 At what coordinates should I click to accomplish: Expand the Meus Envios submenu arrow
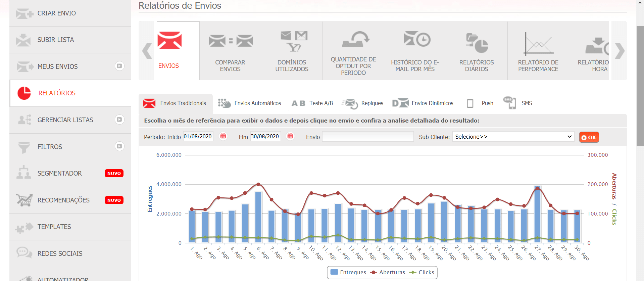coord(119,66)
